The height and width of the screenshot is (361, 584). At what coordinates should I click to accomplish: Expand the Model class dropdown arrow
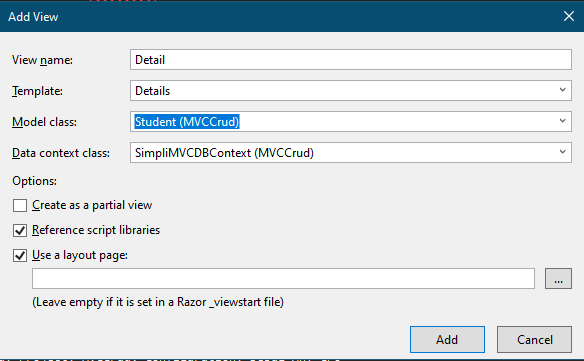click(x=562, y=121)
